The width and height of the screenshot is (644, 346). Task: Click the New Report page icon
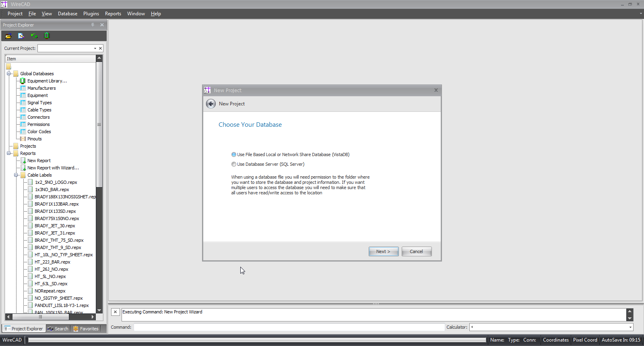coord(23,161)
